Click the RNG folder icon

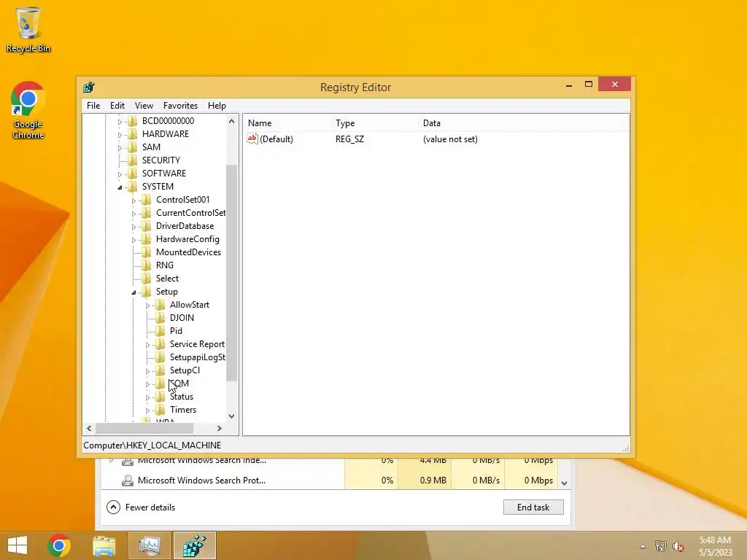pos(146,265)
